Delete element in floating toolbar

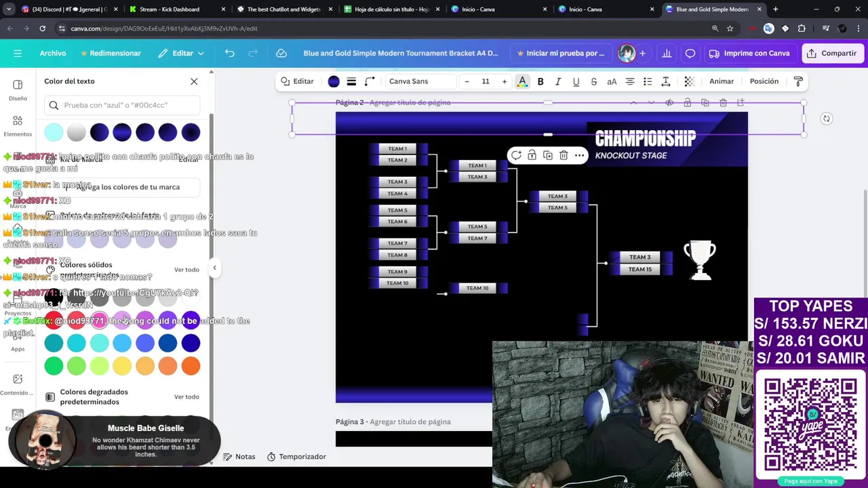point(564,155)
